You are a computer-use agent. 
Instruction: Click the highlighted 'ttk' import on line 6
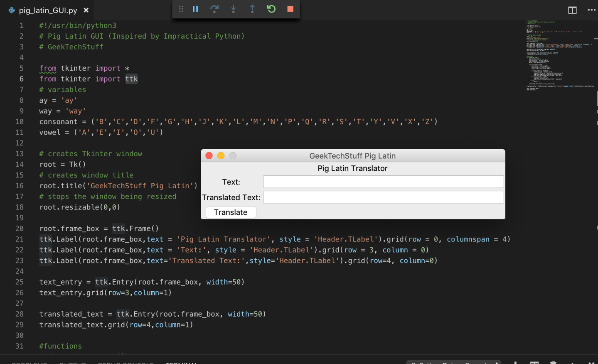[x=131, y=79]
